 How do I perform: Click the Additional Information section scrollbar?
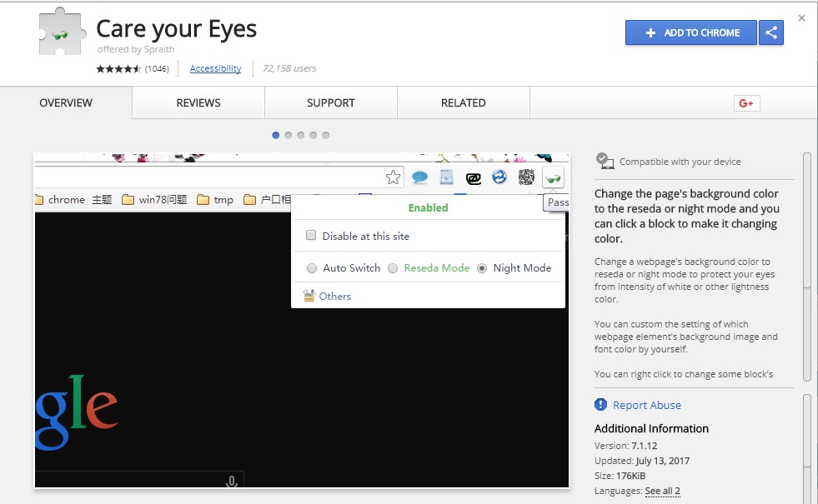[807, 448]
